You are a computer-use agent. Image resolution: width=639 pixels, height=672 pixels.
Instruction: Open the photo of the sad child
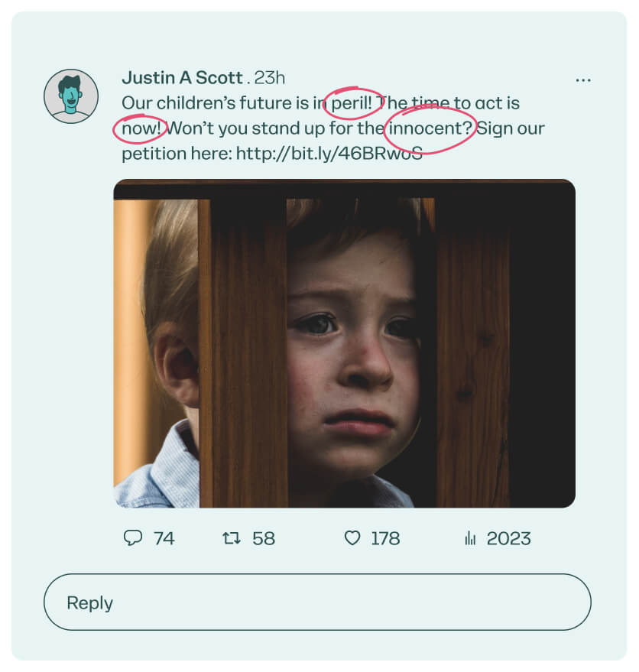tap(344, 343)
